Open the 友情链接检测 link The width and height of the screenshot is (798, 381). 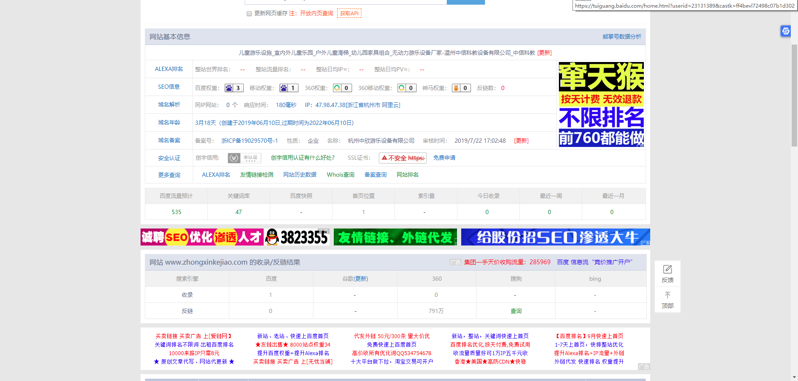click(x=256, y=174)
